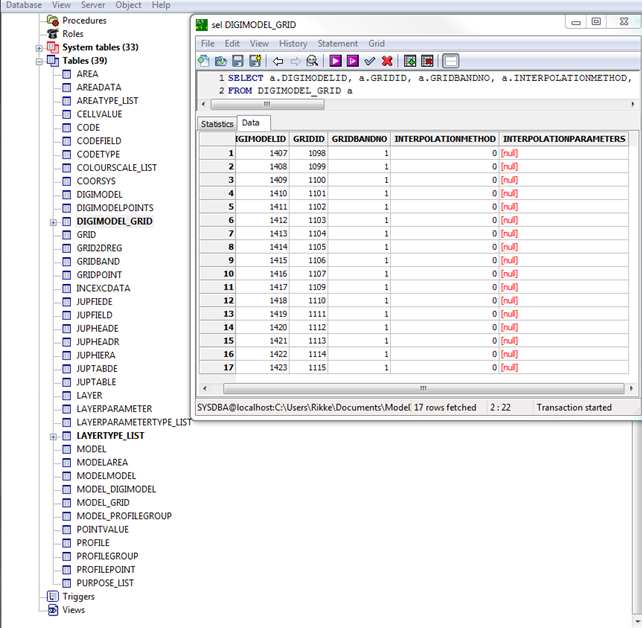The height and width of the screenshot is (628, 642).
Task: Sort by the GRIDID column header
Action: coord(309,139)
